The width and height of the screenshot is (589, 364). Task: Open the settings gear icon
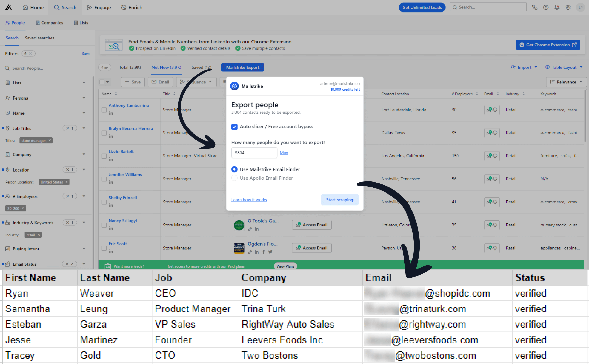568,7
